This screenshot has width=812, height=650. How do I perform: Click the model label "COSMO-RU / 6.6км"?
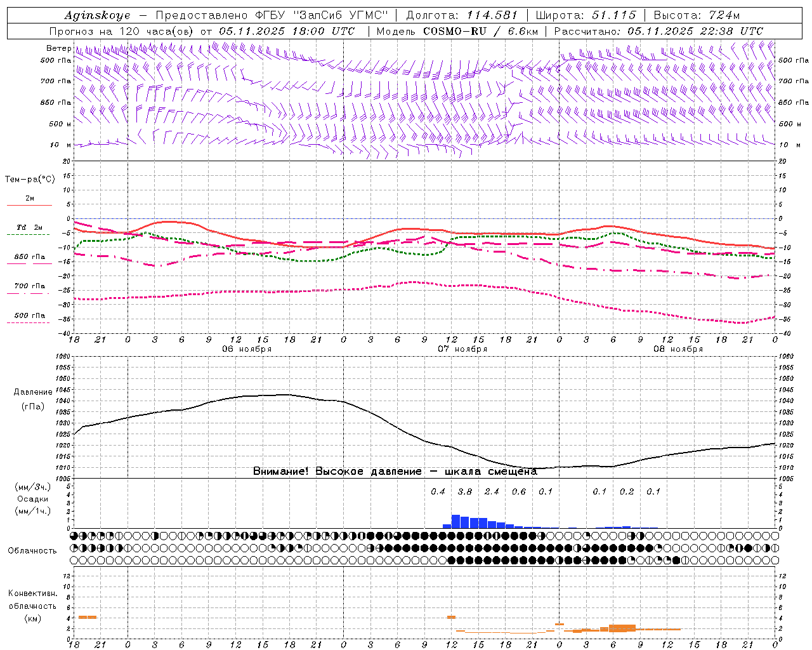481,31
